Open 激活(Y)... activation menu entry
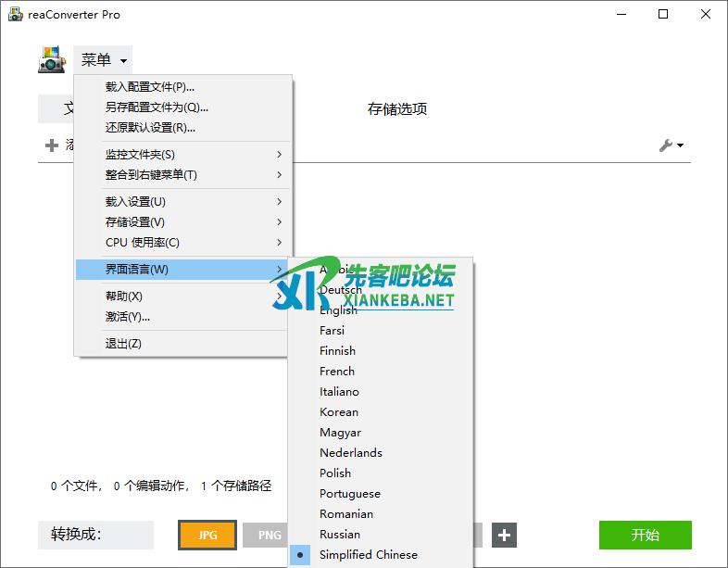The image size is (728, 568). tap(128, 317)
